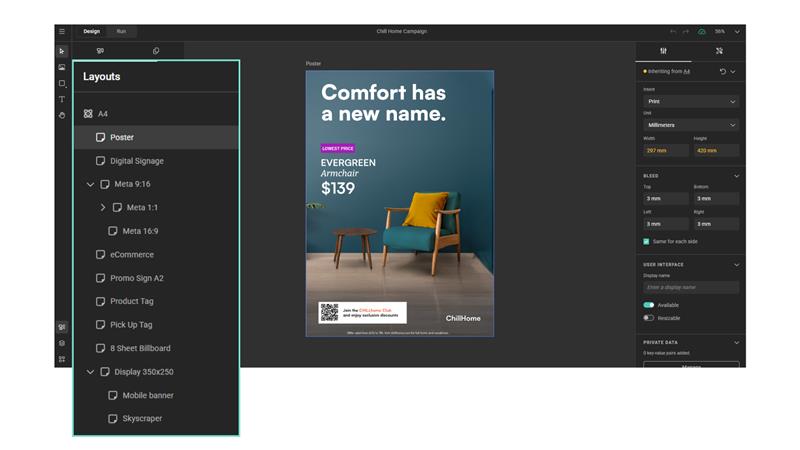This screenshot has height=450, width=800.
Task: Click the $139 price text on poster
Action: pyautogui.click(x=338, y=188)
